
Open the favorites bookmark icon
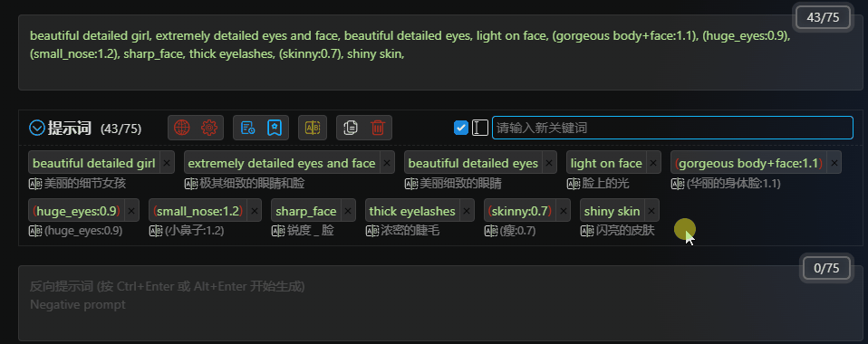coord(275,128)
